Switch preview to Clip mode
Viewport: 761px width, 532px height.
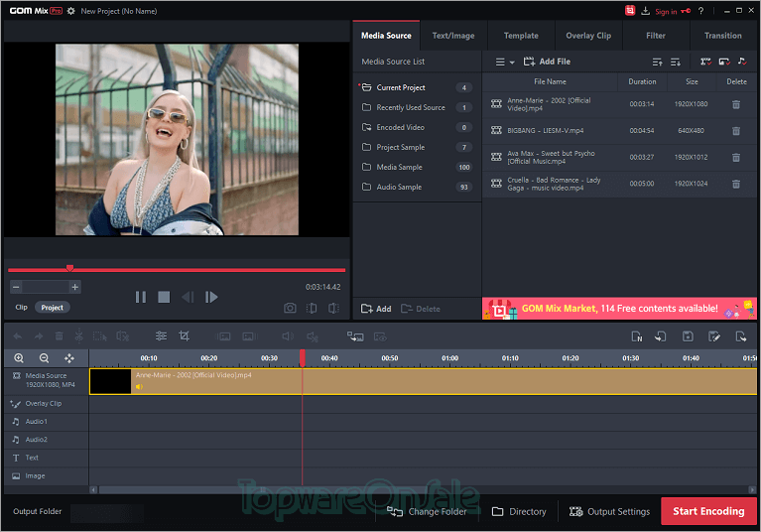coord(21,308)
